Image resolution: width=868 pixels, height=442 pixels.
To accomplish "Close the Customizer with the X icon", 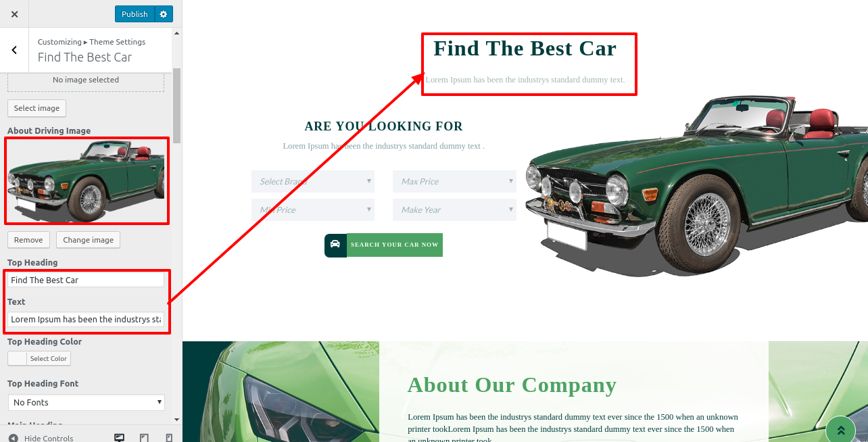I will tap(14, 14).
